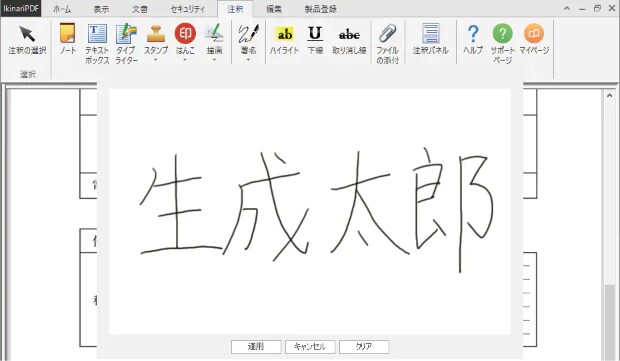Screen dimensions: 620x361
Task: Choose the テキストボックス tool
Action: 97,43
